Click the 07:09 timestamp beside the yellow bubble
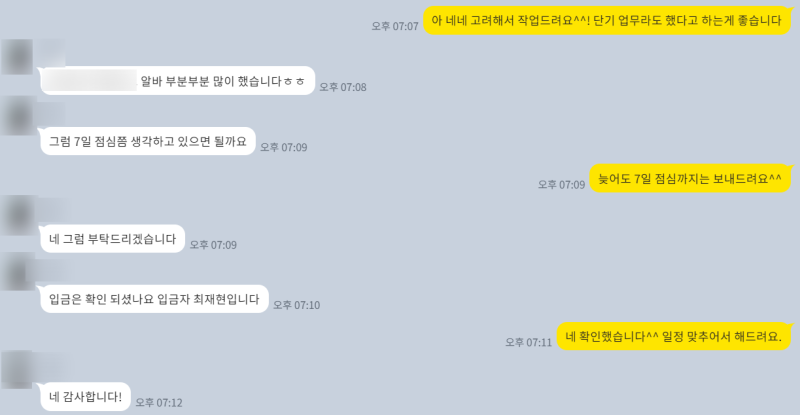Viewport: 800px width, 415px height. tap(561, 185)
